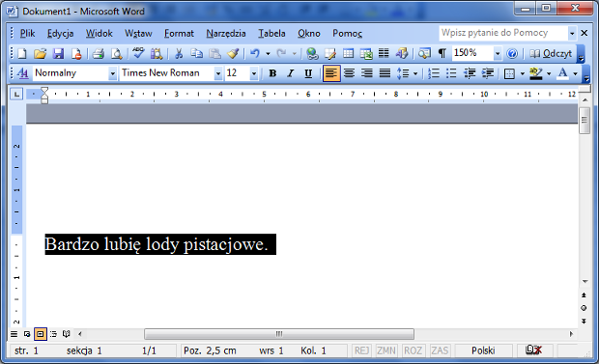Open the Format menu

[x=179, y=34]
